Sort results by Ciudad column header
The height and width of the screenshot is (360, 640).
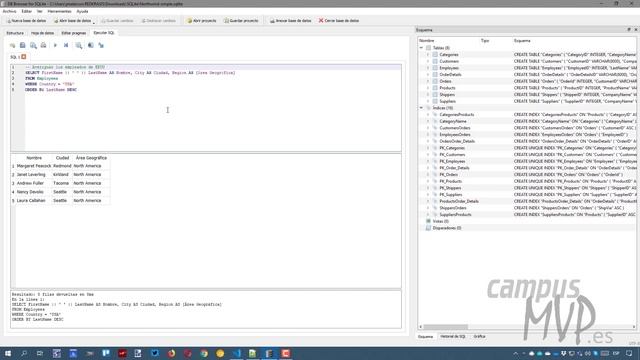(62, 158)
